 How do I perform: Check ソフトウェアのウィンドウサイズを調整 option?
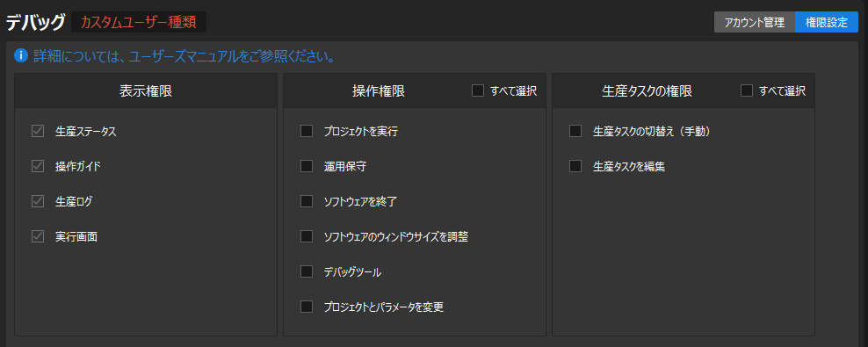click(x=307, y=237)
